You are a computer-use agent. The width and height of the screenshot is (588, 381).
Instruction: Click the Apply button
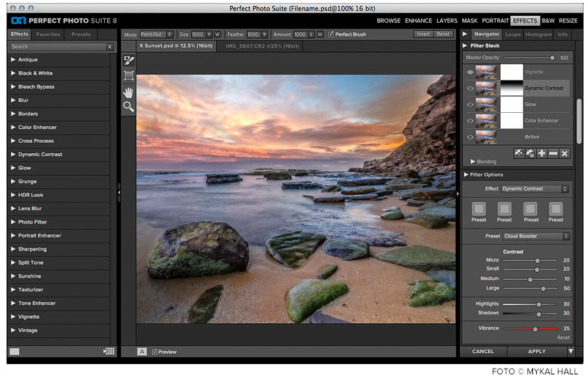click(536, 352)
